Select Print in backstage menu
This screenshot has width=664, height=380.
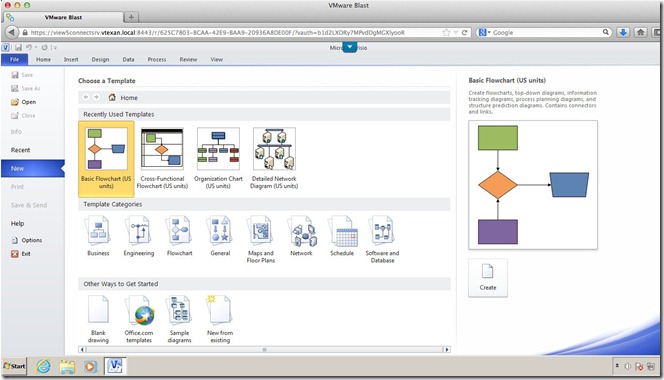(x=17, y=186)
